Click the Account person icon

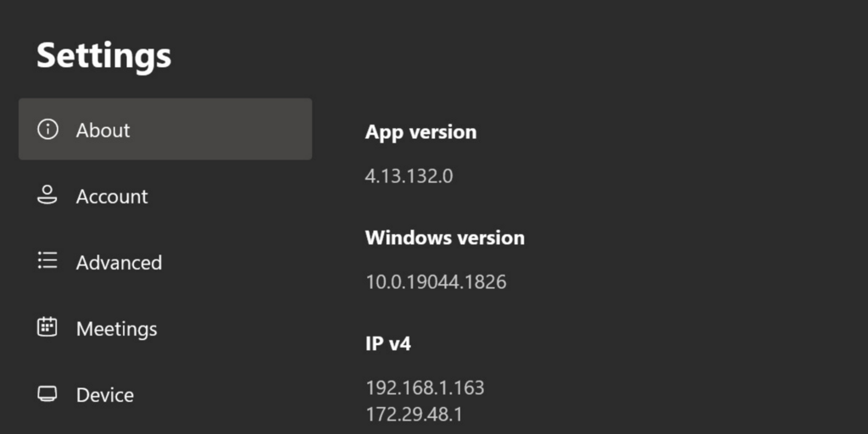(47, 196)
